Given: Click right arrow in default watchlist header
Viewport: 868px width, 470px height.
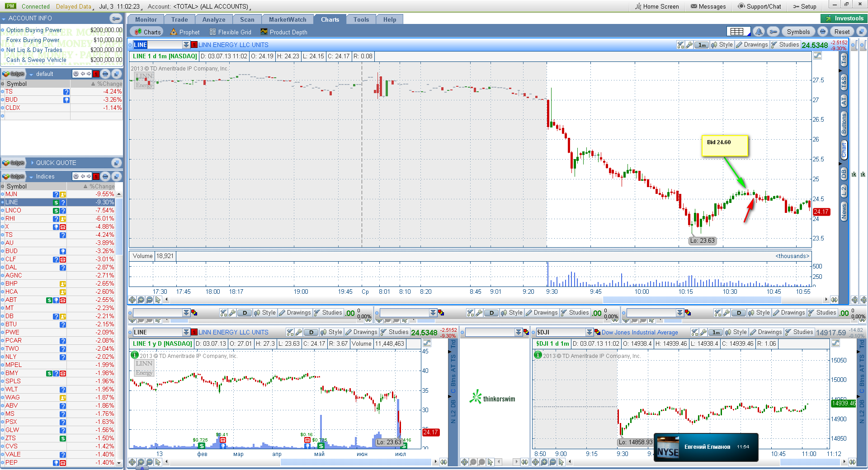Looking at the screenshot, I should tap(89, 74).
